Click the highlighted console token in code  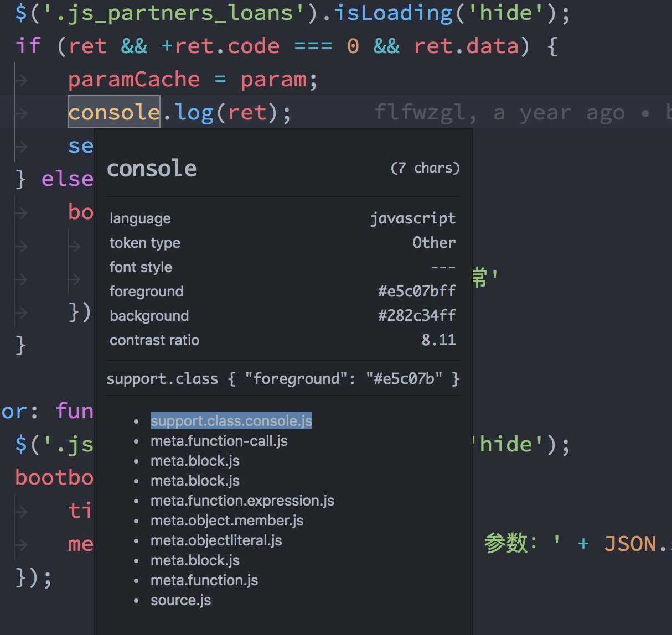tap(113, 112)
